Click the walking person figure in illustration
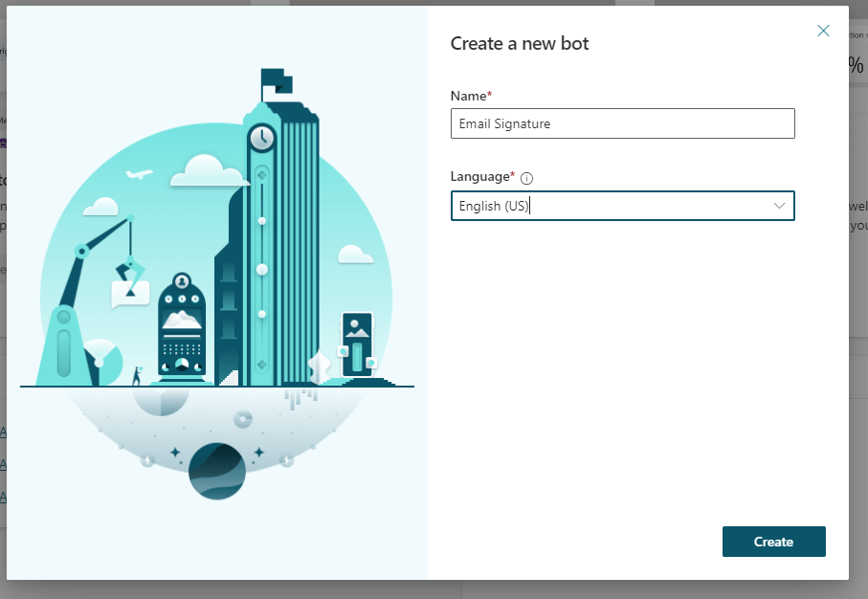The height and width of the screenshot is (599, 868). click(x=136, y=376)
